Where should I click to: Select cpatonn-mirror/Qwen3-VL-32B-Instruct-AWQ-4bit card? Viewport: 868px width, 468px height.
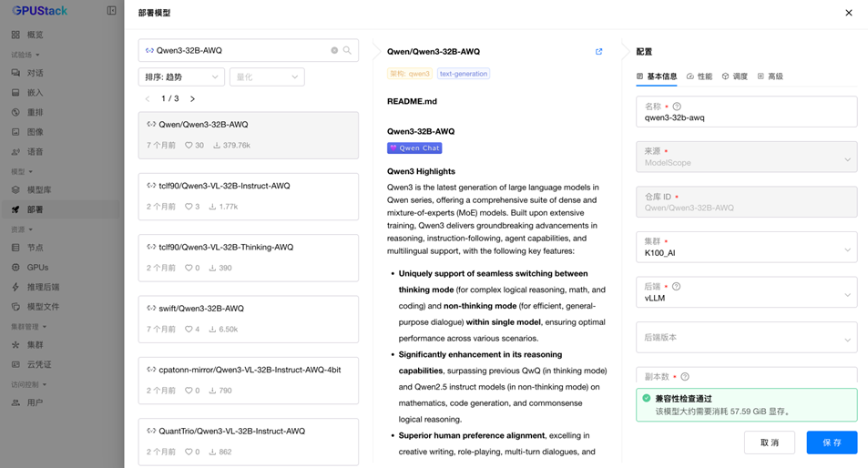pos(249,382)
